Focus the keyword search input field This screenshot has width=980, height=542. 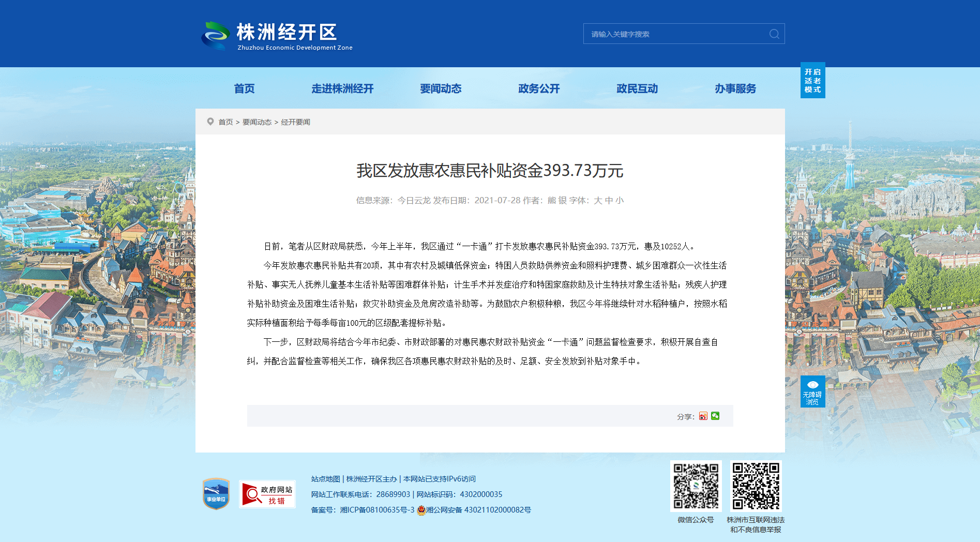coord(677,34)
